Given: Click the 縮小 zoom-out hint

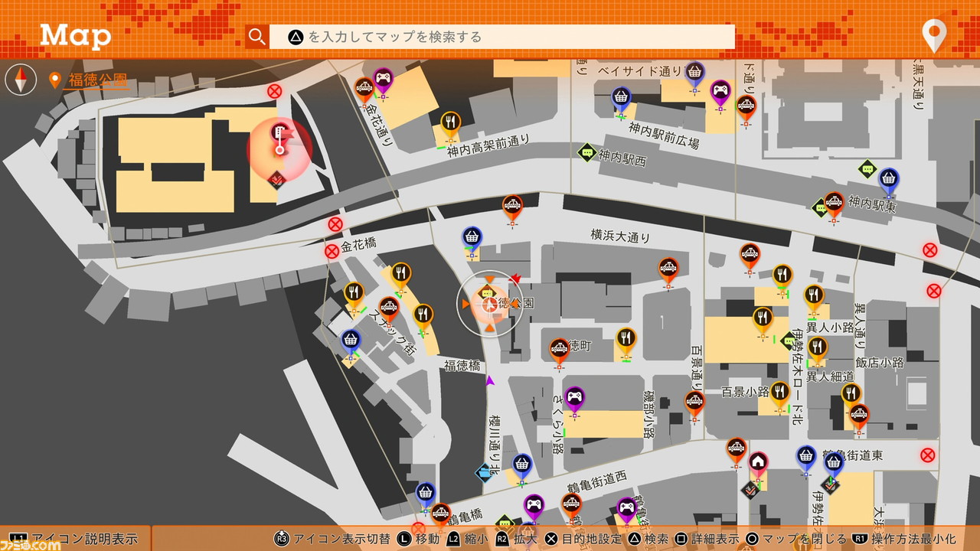Looking at the screenshot, I should pyautogui.click(x=466, y=539).
